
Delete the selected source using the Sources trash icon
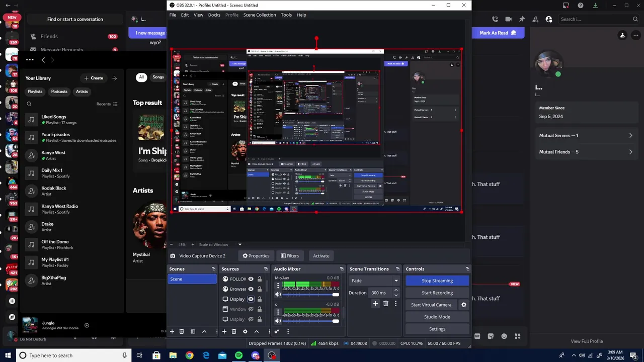pyautogui.click(x=234, y=332)
